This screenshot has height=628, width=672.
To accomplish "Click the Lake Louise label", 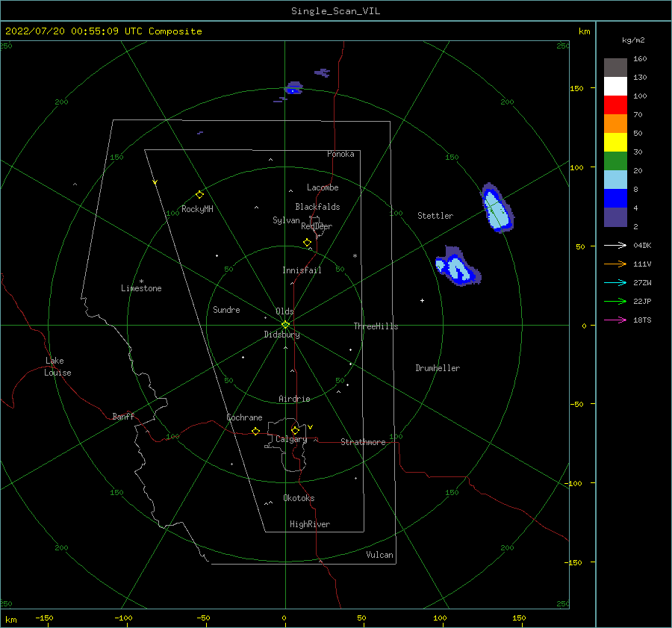I will [x=57, y=367].
